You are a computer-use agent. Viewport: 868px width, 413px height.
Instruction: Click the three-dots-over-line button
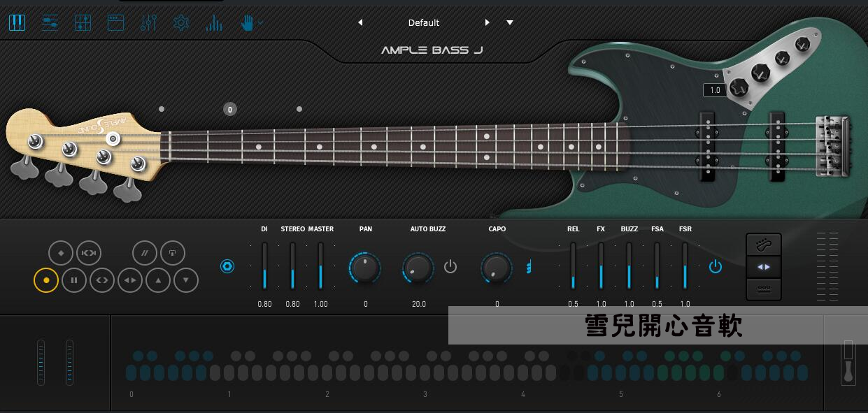pos(764,289)
